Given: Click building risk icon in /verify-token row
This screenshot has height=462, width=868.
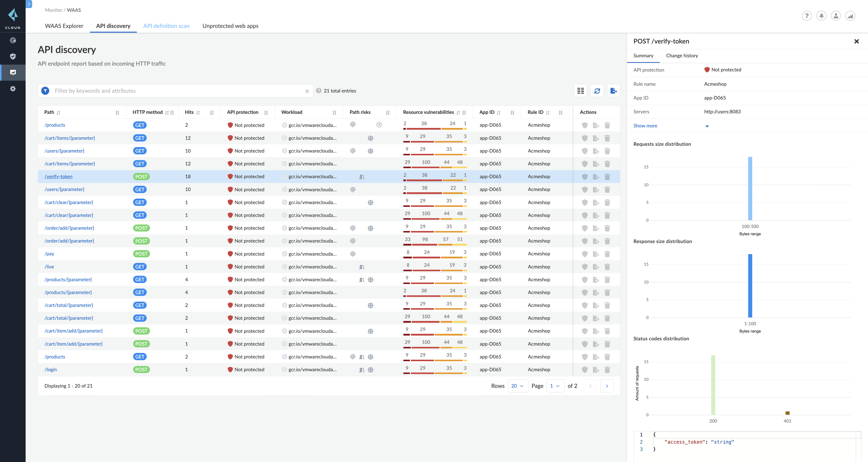Looking at the screenshot, I should 362,177.
